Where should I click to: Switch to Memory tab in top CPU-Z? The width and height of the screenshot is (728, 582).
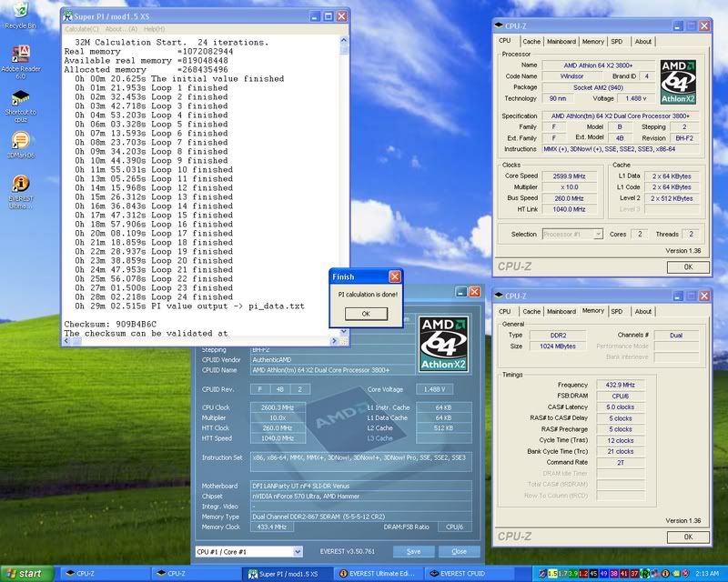click(x=593, y=41)
